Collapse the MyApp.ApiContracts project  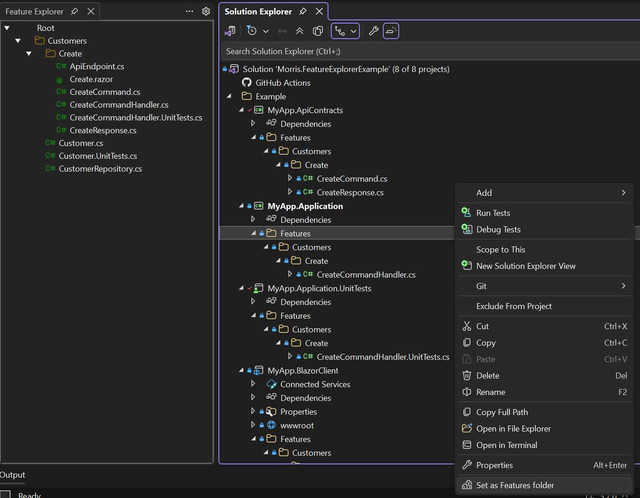pos(241,110)
